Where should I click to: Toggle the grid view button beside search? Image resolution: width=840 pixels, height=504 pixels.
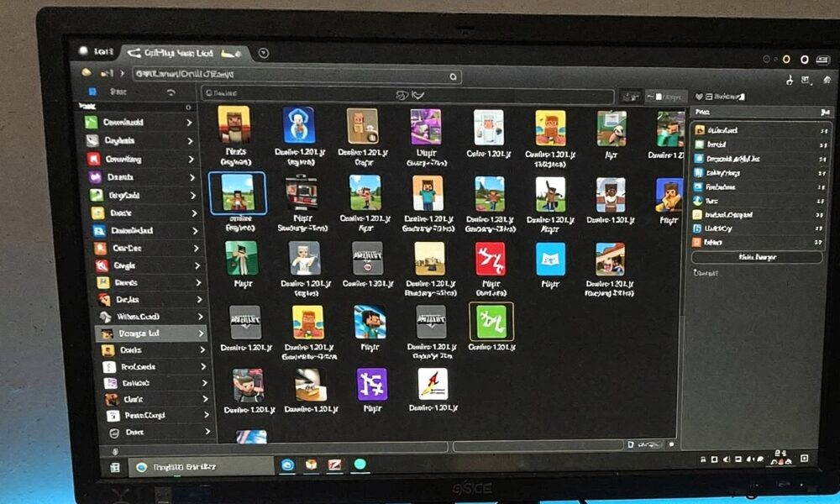pyautogui.click(x=631, y=97)
